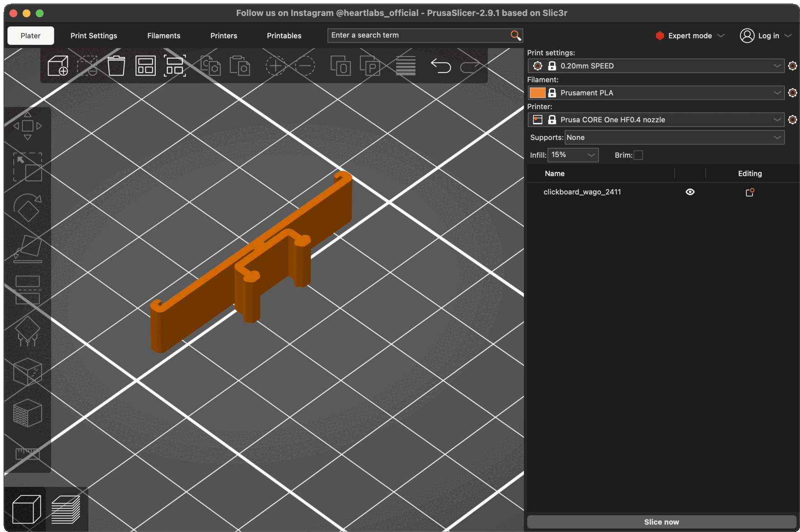Image resolution: width=800 pixels, height=532 pixels.
Task: Open printer settings gear for Prusa CORE One
Action: click(x=792, y=120)
